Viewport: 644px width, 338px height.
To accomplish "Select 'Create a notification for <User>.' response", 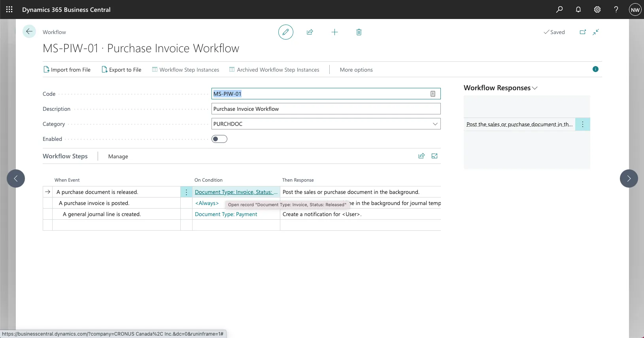I will click(322, 214).
